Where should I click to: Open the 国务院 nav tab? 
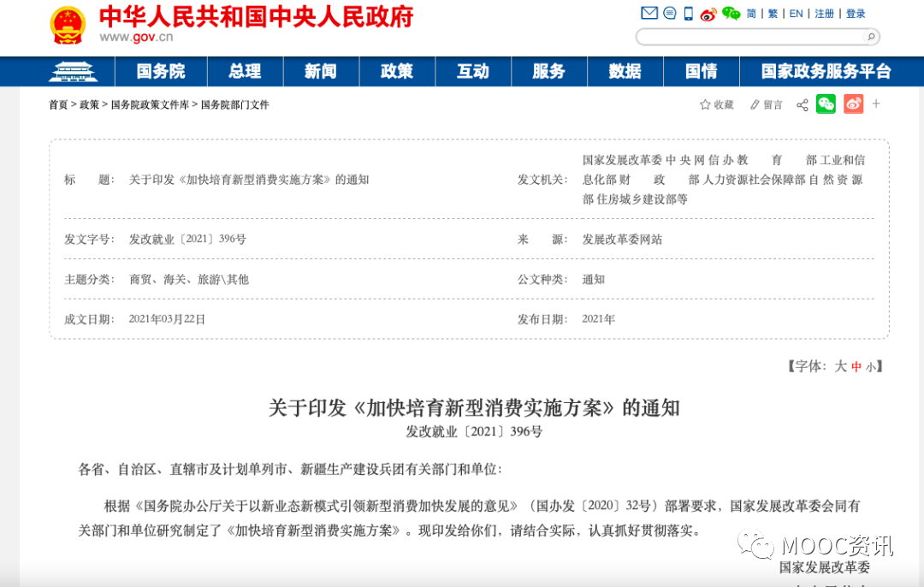161,71
